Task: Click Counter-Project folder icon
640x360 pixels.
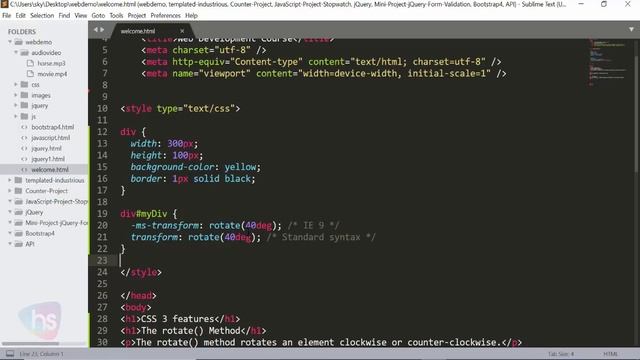Action: click(x=18, y=191)
